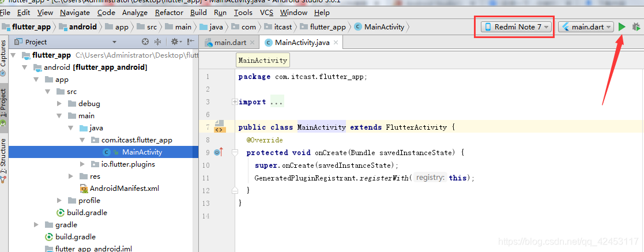The width and height of the screenshot is (644, 252).
Task: Fold the onCreate method at line 9
Action: tap(235, 152)
